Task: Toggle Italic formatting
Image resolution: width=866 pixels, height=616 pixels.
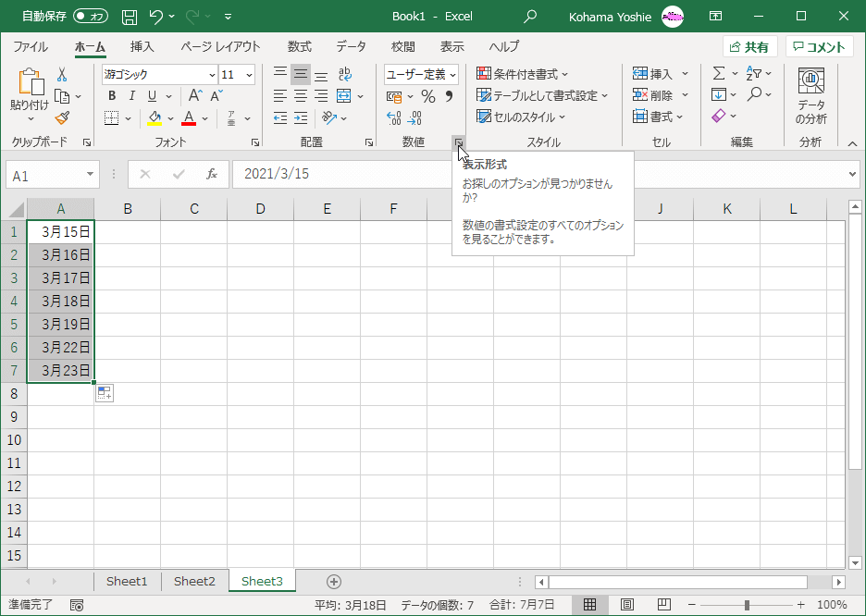Action: pos(131,96)
